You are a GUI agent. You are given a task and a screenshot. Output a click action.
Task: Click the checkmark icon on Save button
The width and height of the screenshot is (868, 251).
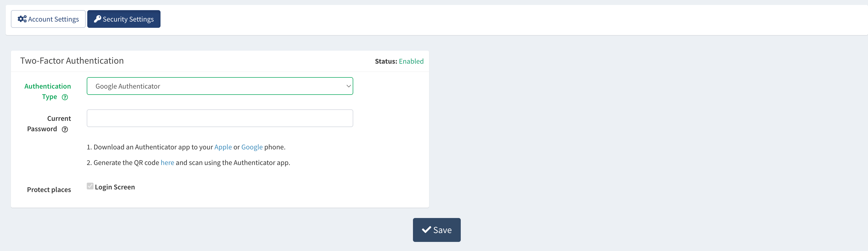coord(426,230)
